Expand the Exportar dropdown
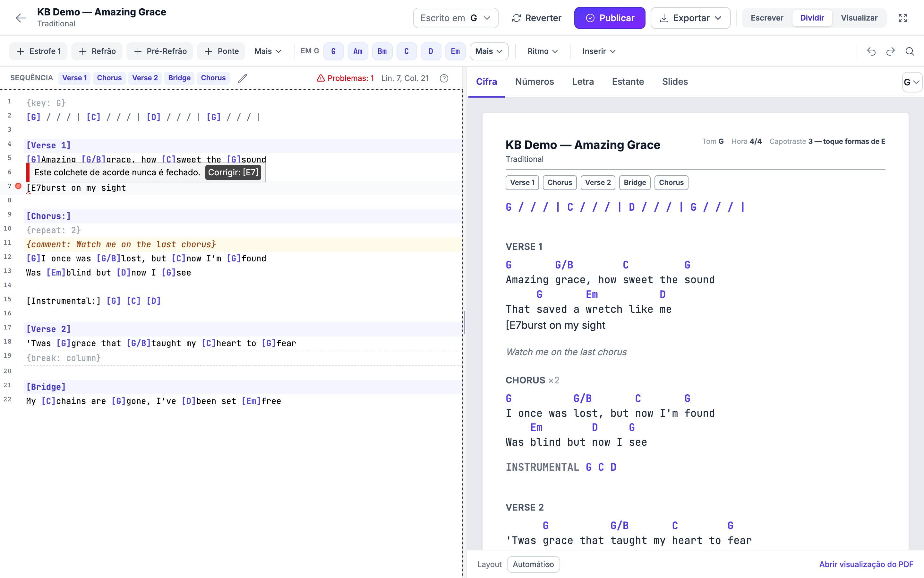924x578 pixels. (x=690, y=18)
